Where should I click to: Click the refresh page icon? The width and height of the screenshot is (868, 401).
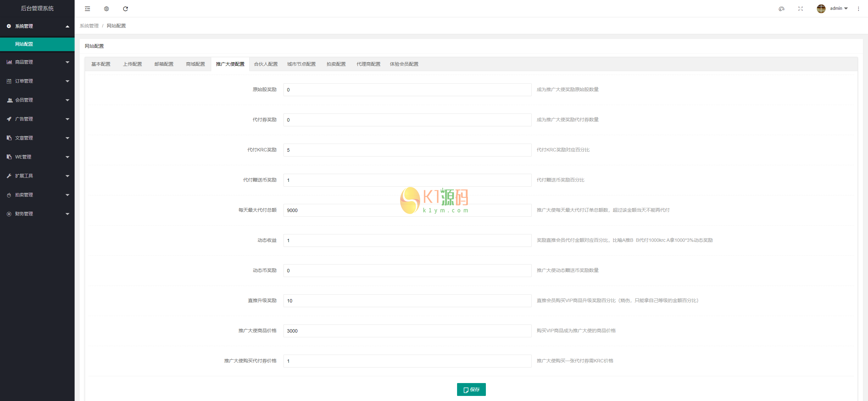pos(125,9)
